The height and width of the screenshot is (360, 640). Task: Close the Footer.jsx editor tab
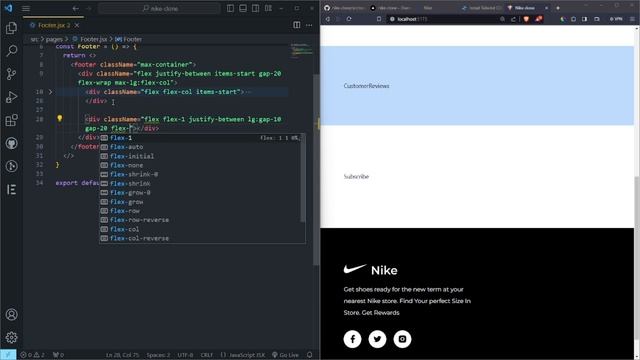point(77,25)
